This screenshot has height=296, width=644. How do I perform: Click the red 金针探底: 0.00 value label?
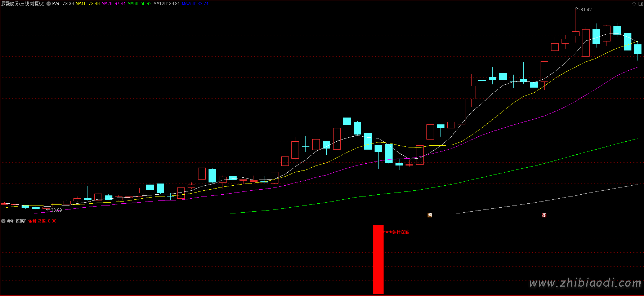43,221
